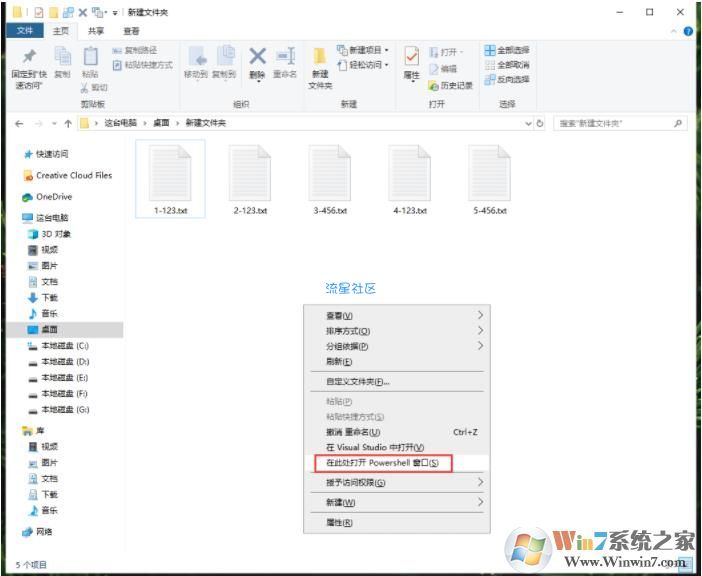This screenshot has height=576, width=702.
Task: Choose Properties in the context menu
Action: point(397,522)
